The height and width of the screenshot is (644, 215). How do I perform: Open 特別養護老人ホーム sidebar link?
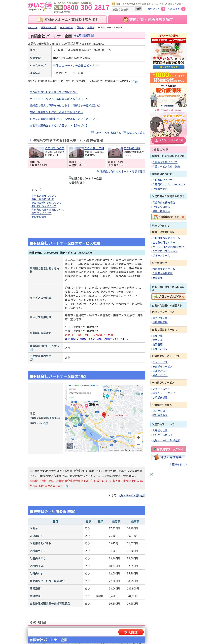(x=164, y=269)
